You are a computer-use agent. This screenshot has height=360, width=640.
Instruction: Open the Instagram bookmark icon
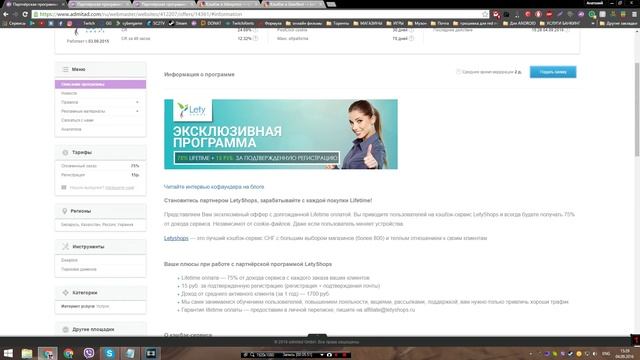pyautogui.click(x=70, y=23)
